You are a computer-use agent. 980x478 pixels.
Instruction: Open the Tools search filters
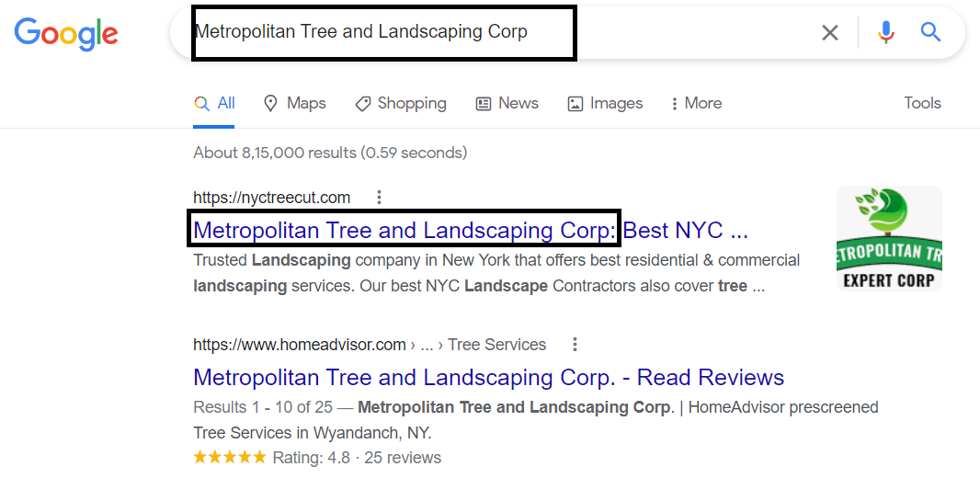pos(922,103)
